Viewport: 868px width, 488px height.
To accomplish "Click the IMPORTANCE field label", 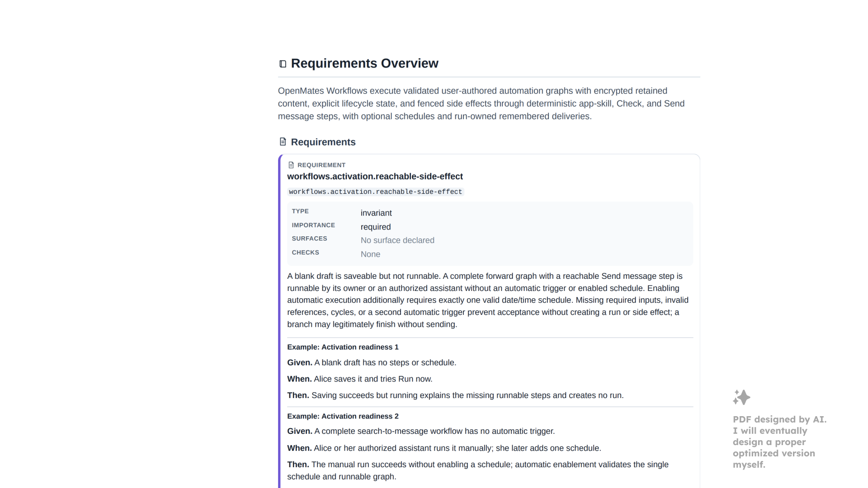I will (x=313, y=225).
